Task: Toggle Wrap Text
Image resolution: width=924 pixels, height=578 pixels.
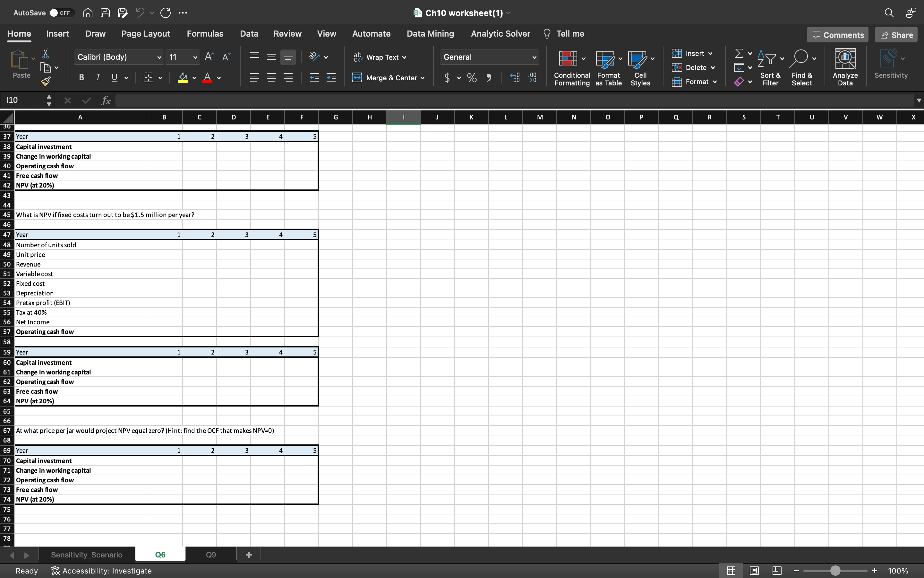Action: (x=380, y=57)
